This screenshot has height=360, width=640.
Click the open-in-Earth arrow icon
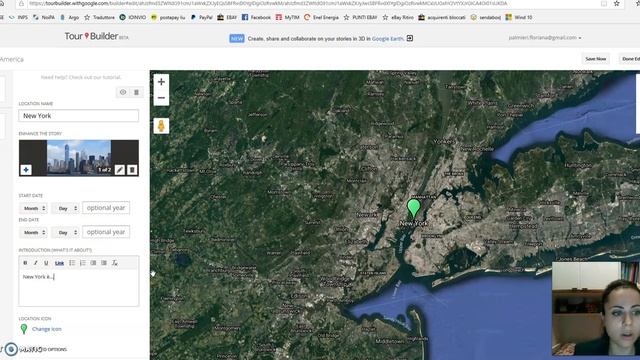[410, 38]
